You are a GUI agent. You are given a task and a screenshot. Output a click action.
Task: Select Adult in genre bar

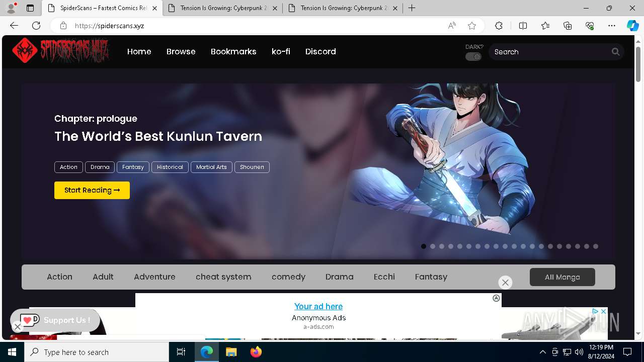[x=103, y=277]
